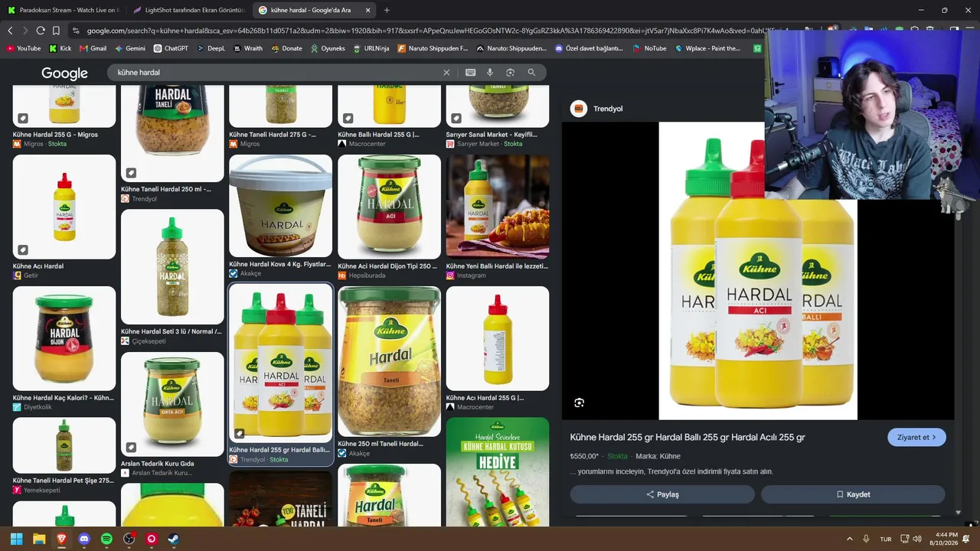Open the Kühne Hardal Seti 3 lü image
Screen dimensions: 980x551
coord(172,266)
